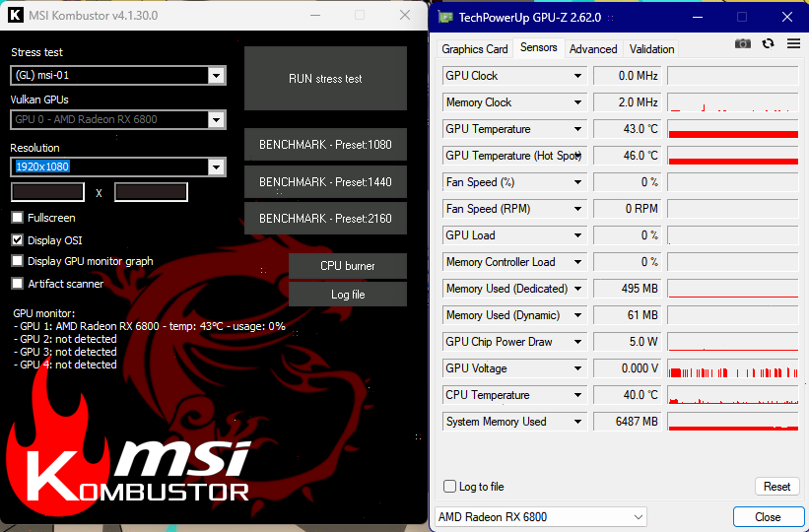Click RUN stress test button
The image size is (809, 532).
[325, 79]
